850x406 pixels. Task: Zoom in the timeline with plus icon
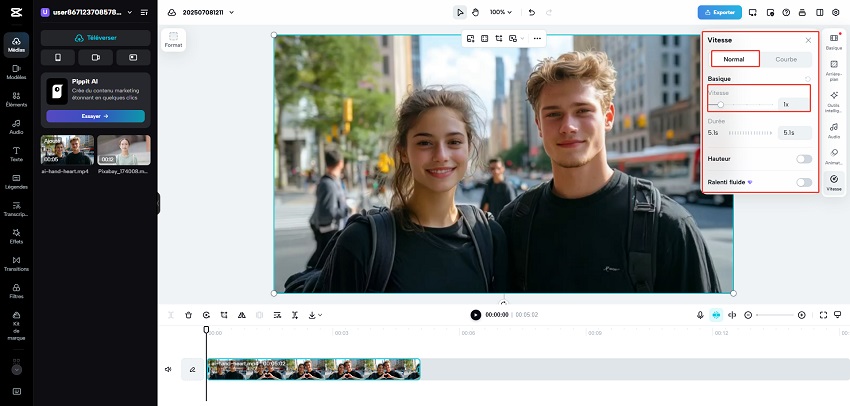click(x=802, y=315)
